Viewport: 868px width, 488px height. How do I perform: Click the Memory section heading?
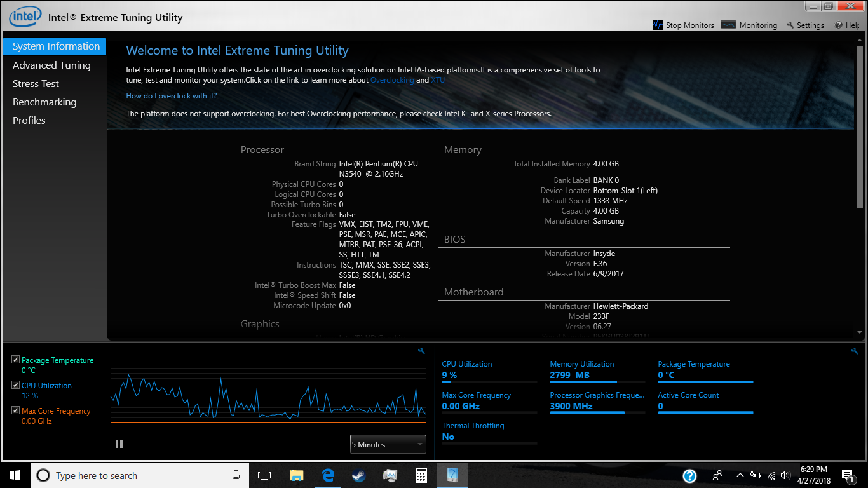463,150
